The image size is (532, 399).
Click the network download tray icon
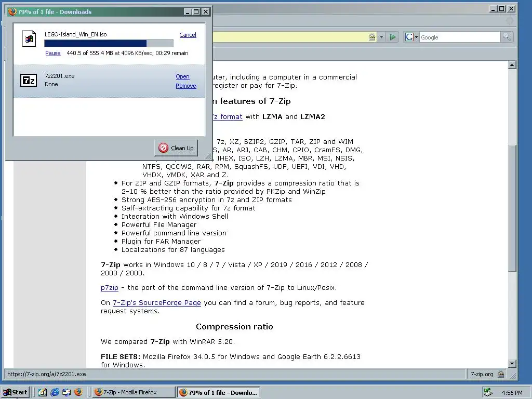point(488,392)
